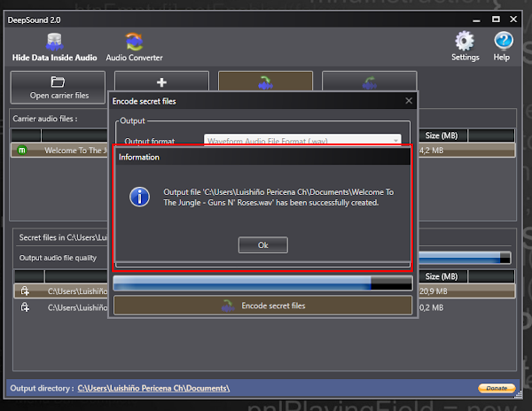Viewport: 532px width, 411px height.
Task: Click the Carrier audio files label
Action: pos(45,119)
